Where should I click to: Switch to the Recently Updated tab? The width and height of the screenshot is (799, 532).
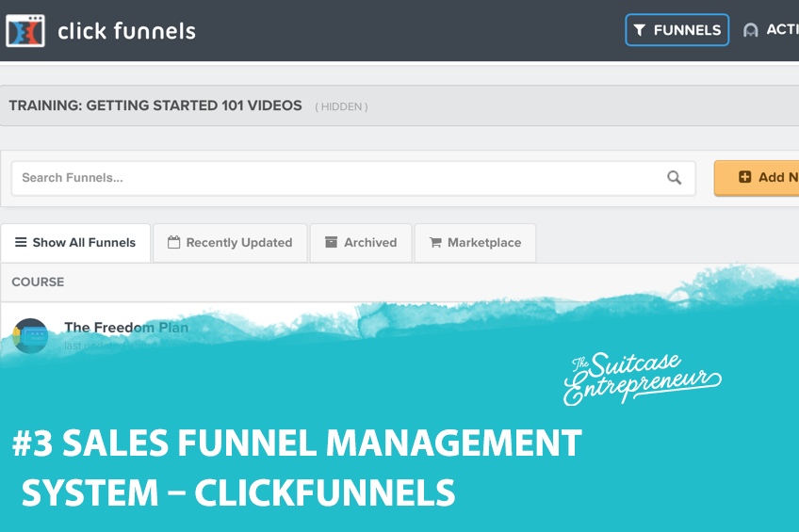[230, 243]
